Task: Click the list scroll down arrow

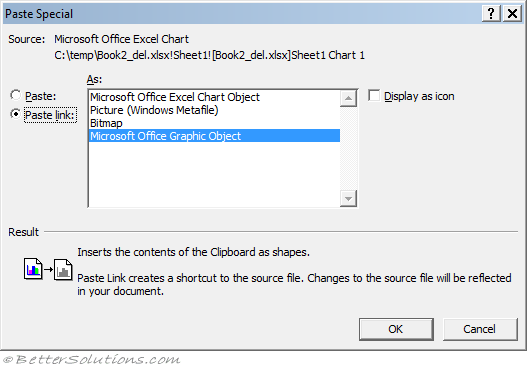Action: tap(348, 198)
